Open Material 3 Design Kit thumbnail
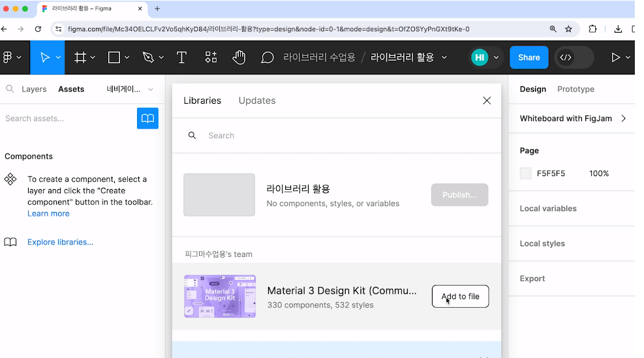 point(220,297)
